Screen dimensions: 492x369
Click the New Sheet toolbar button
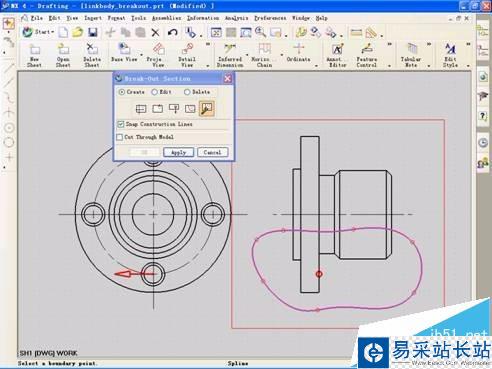point(34,55)
